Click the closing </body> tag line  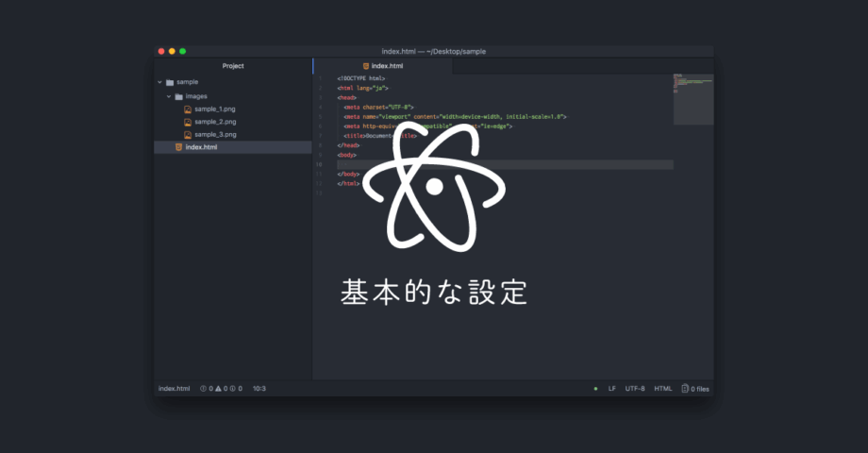(348, 175)
